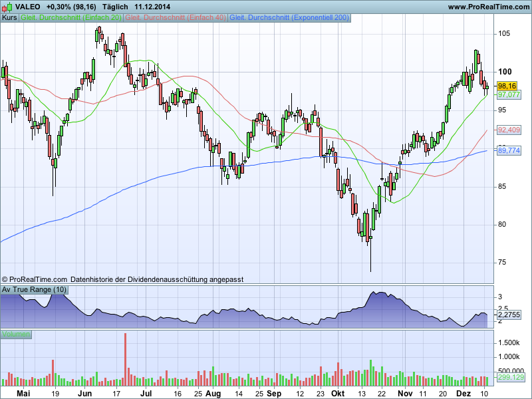532x399 pixels.
Task: Click the Aug label on time axis
Action: pyautogui.click(x=213, y=394)
